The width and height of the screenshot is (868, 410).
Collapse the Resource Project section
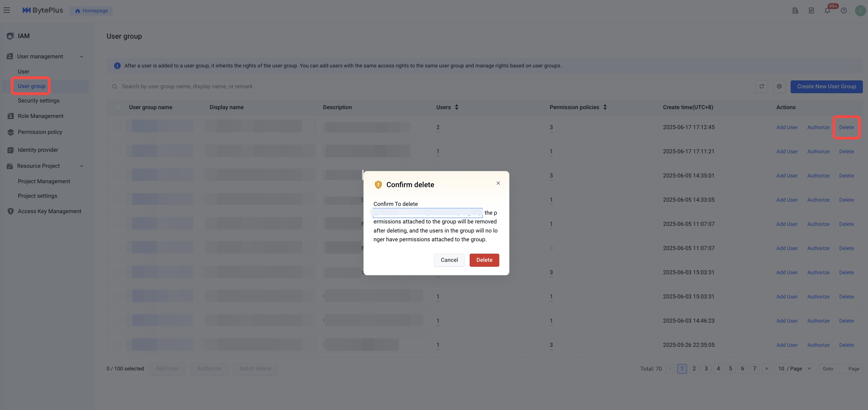click(x=81, y=166)
